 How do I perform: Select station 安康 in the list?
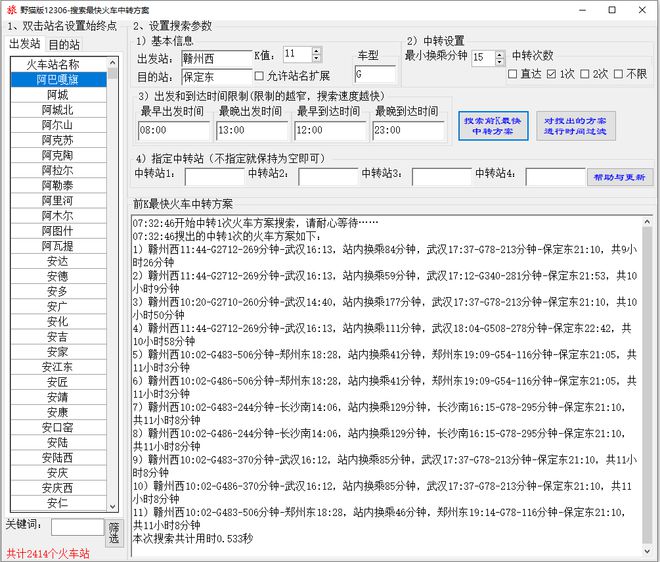(x=58, y=413)
